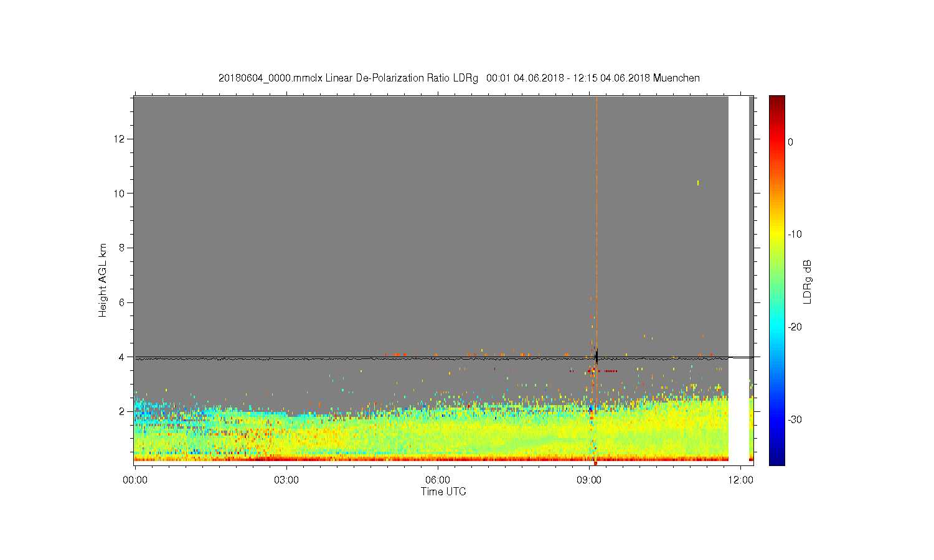Click the -10 colorbar tick label
The height and width of the screenshot is (560, 934).
795,235
